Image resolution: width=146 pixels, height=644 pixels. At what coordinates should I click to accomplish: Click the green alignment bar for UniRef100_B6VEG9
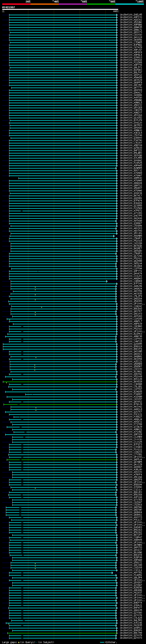[x=60, y=382]
